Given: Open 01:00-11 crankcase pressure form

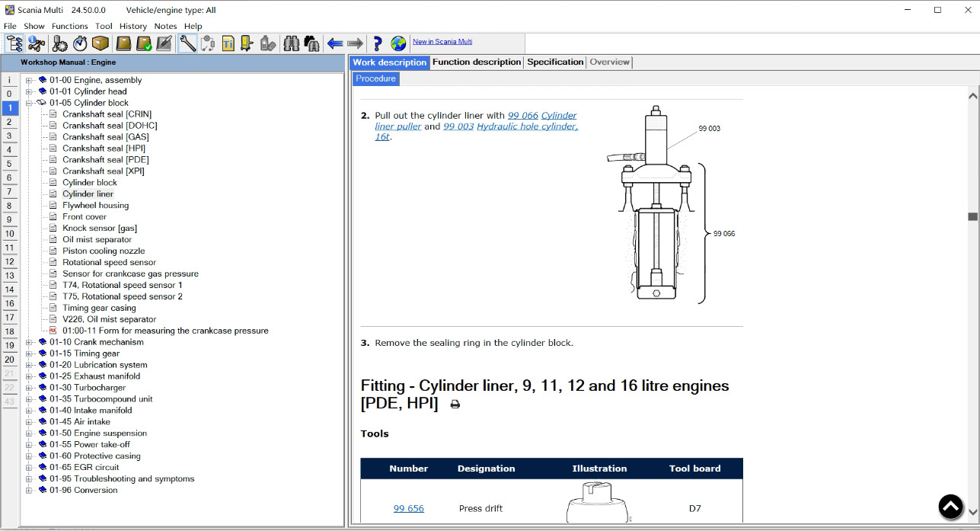Looking at the screenshot, I should [x=165, y=331].
